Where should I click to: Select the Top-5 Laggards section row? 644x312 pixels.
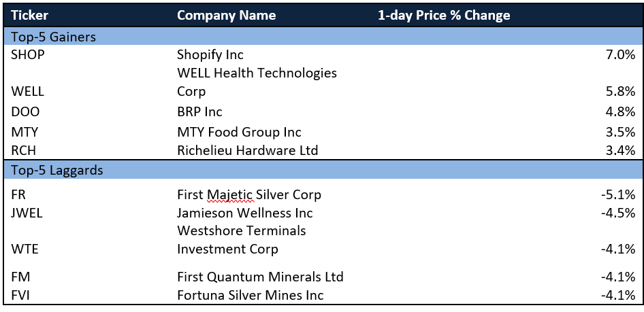(322, 170)
